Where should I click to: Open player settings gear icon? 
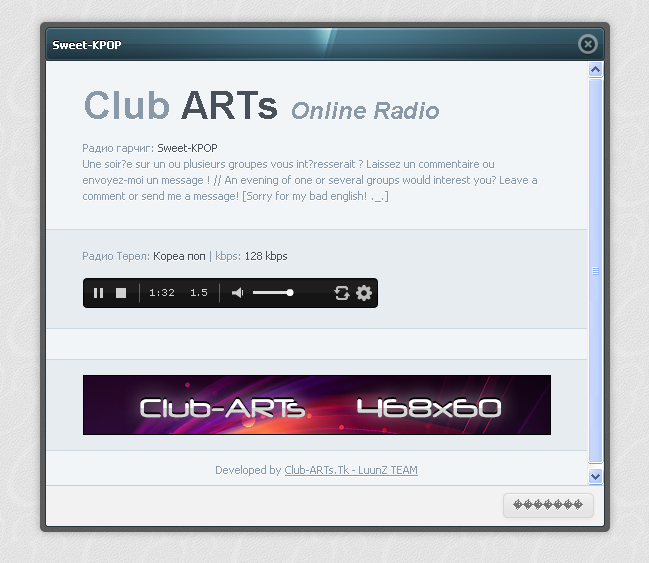pyautogui.click(x=364, y=293)
